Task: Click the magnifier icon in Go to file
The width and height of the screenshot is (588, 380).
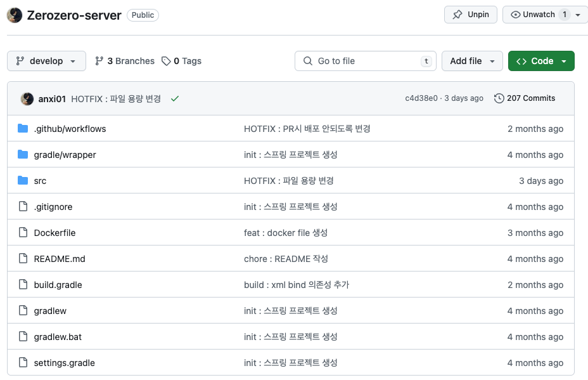Action: [307, 61]
